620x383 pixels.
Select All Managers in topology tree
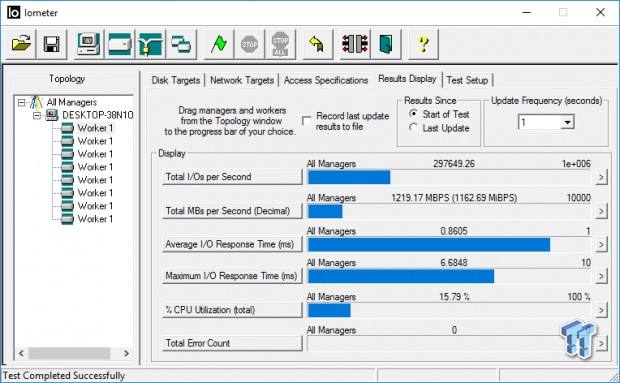click(72, 102)
